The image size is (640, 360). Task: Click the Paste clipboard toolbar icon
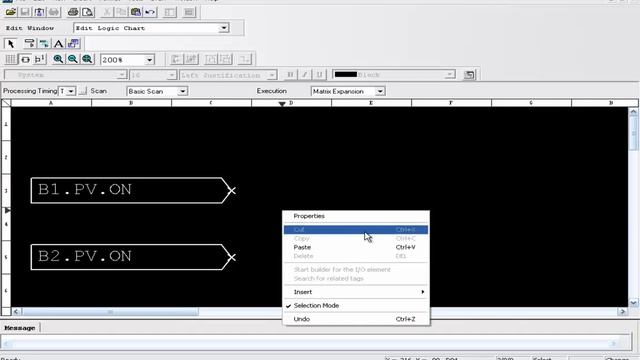[136, 12]
